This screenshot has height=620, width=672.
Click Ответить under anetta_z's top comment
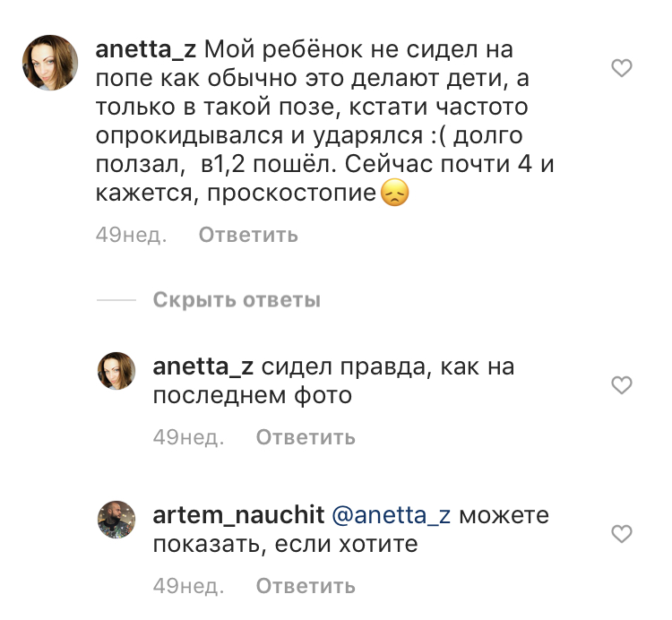pos(248,236)
